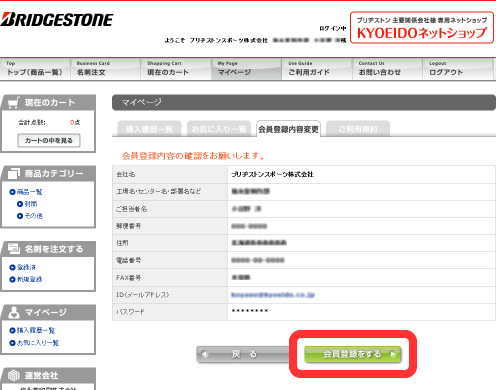Click the green 会員登録をする button
Viewport: 496px width, 390px height.
352,354
